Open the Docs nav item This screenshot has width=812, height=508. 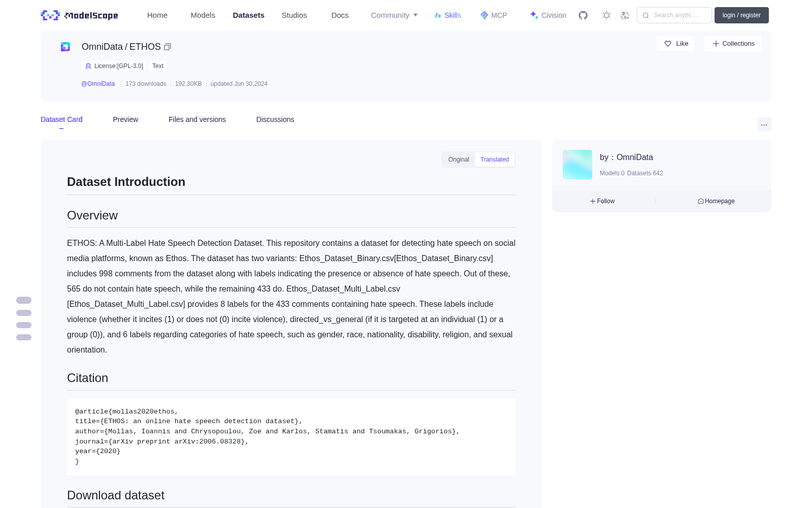click(x=340, y=15)
